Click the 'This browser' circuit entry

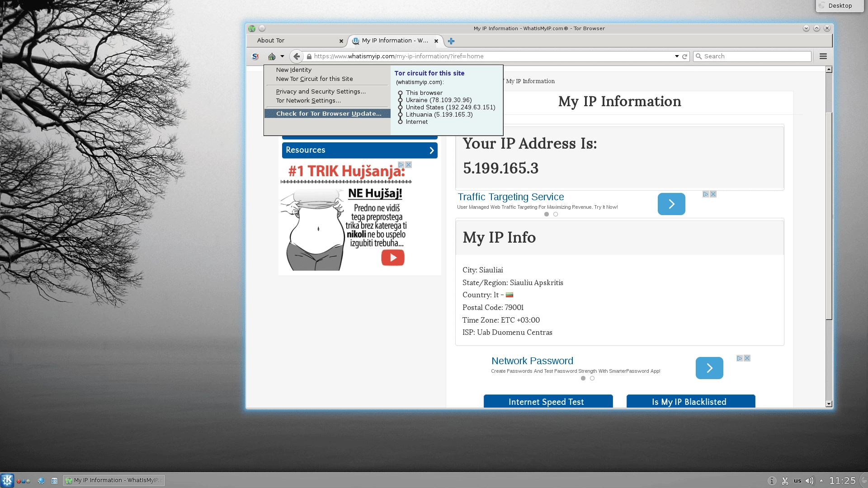(424, 93)
